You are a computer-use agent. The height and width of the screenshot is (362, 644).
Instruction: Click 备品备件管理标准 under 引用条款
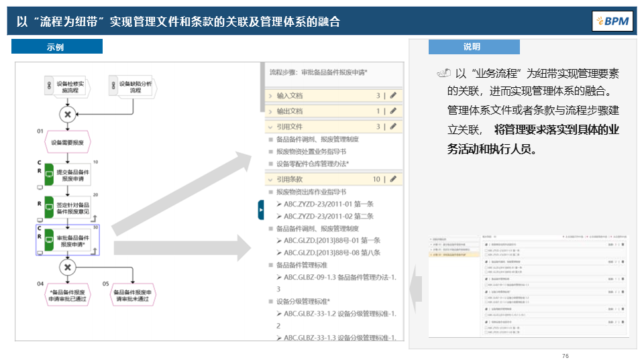click(302, 265)
